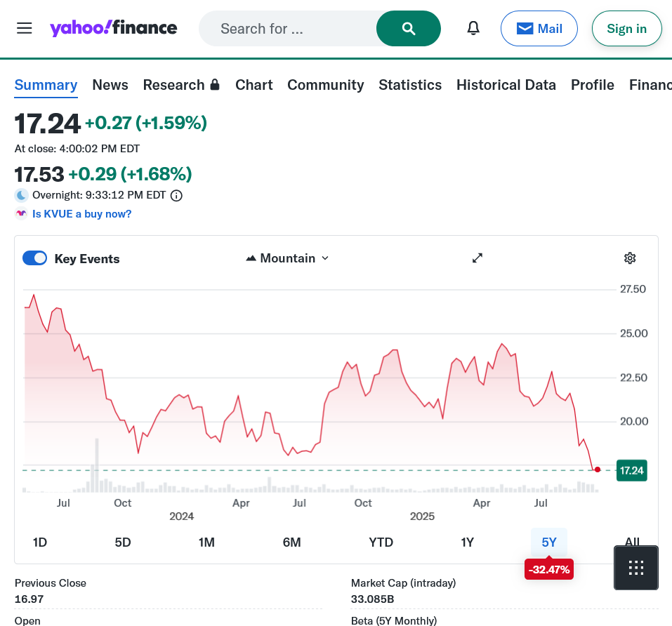Click the overnight price info icon
672x626 pixels.
177,196
